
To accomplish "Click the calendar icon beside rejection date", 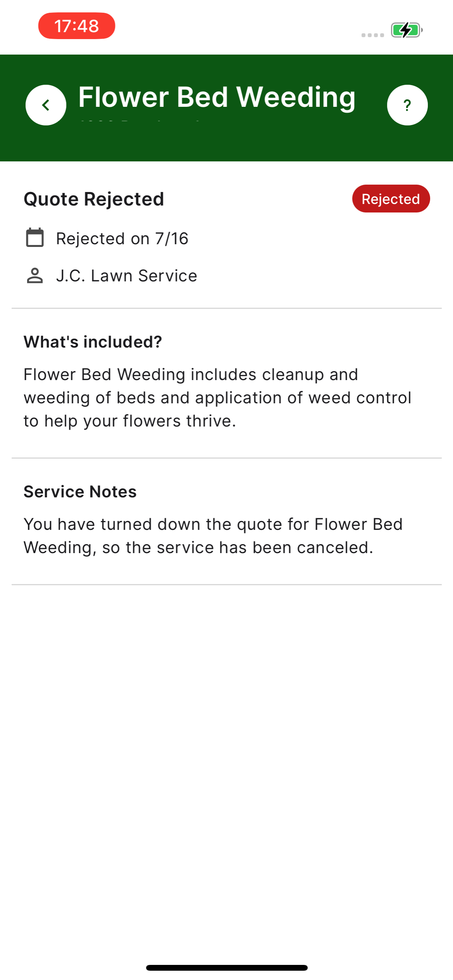I will [35, 238].
